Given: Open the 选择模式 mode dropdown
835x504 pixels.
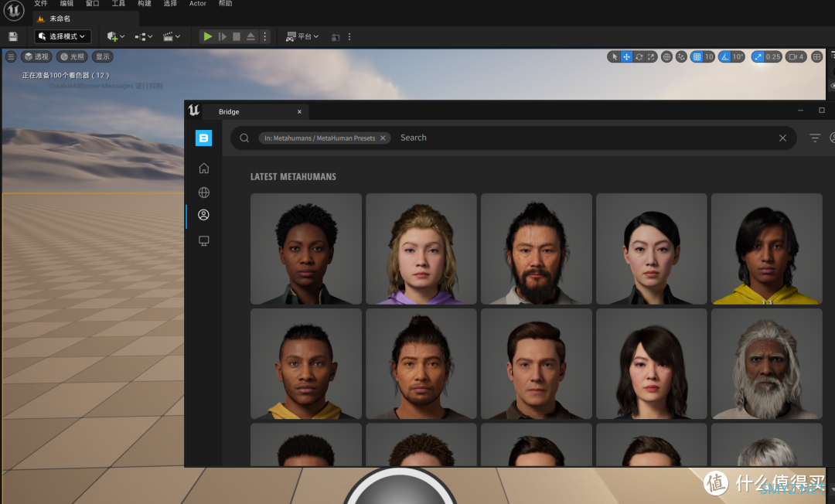Looking at the screenshot, I should pyautogui.click(x=63, y=36).
